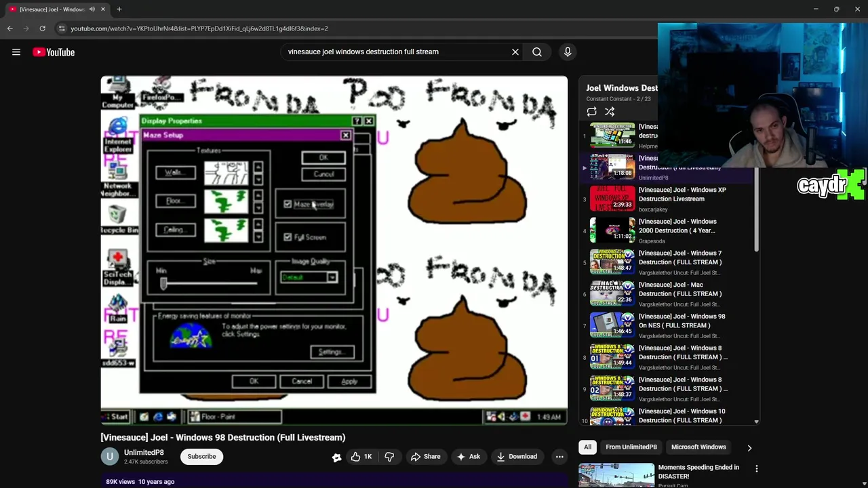Image resolution: width=868 pixels, height=488 pixels.
Task: Click the browser address bar URL
Action: click(x=199, y=28)
